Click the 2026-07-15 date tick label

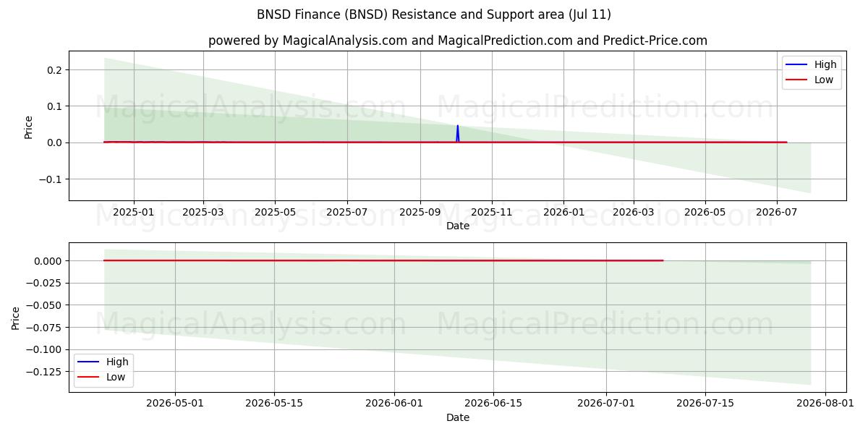click(705, 404)
